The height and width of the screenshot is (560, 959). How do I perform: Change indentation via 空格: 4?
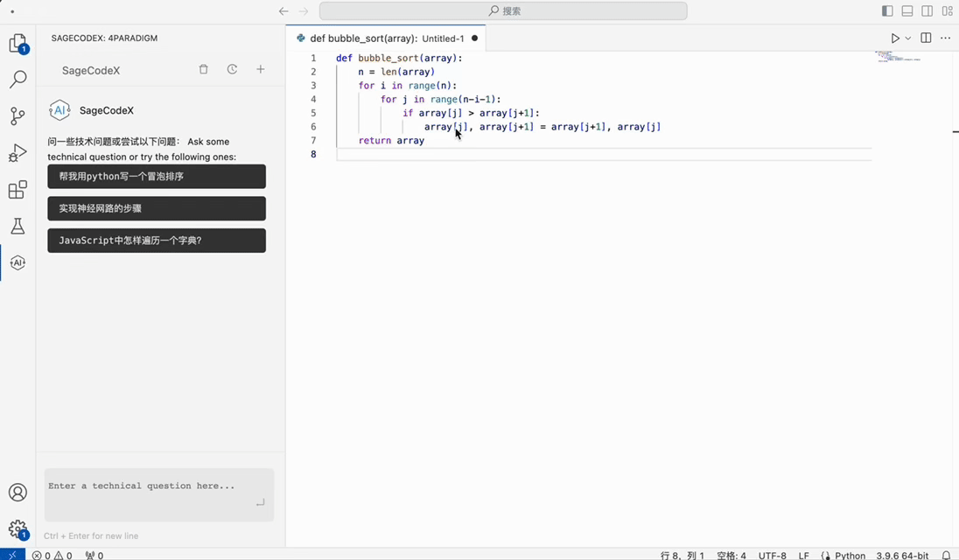click(x=731, y=555)
